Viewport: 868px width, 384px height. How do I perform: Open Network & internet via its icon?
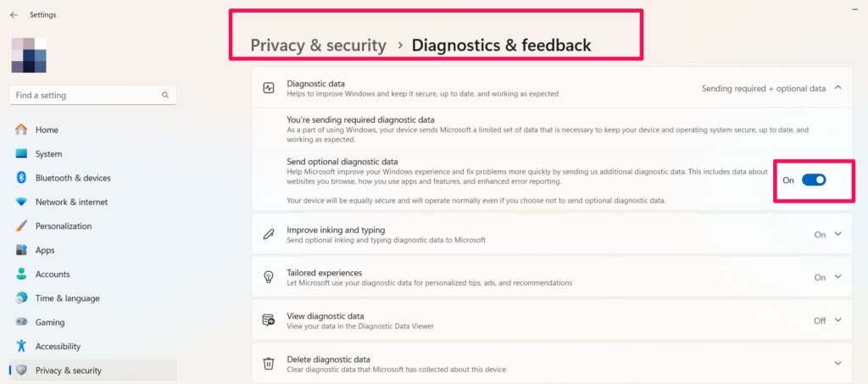point(21,202)
